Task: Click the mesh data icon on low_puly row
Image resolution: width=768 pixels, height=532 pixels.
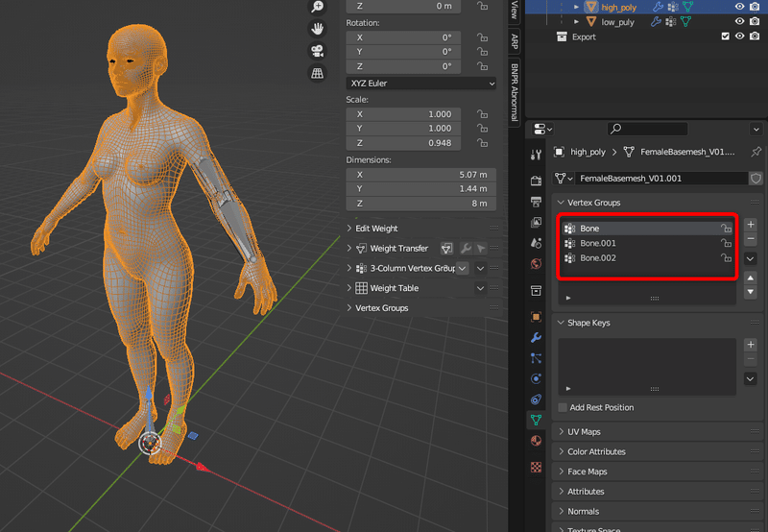Action: click(685, 21)
